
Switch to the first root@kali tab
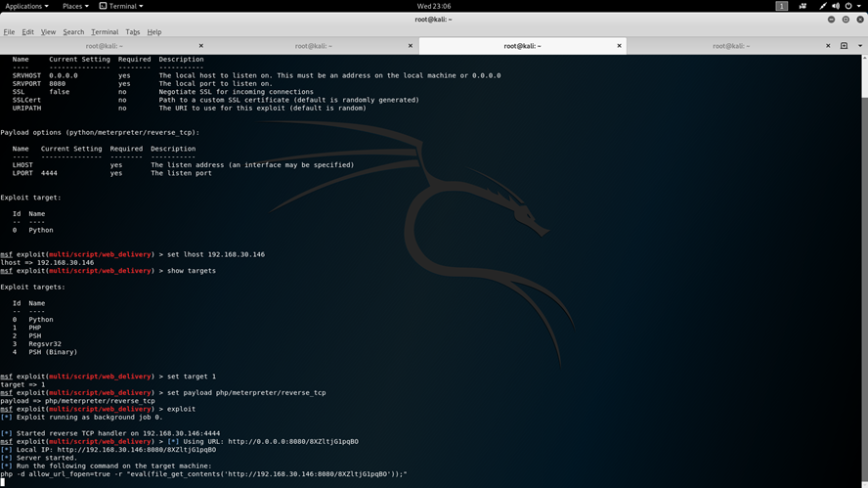[x=104, y=46]
